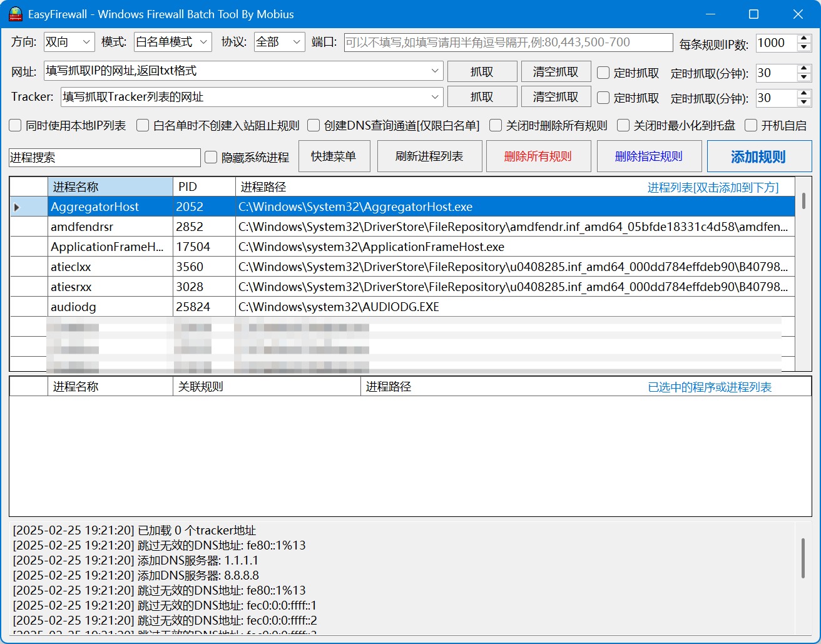This screenshot has width=821, height=644.
Task: Click 刷新进程列表 to refresh processes
Action: coord(429,156)
